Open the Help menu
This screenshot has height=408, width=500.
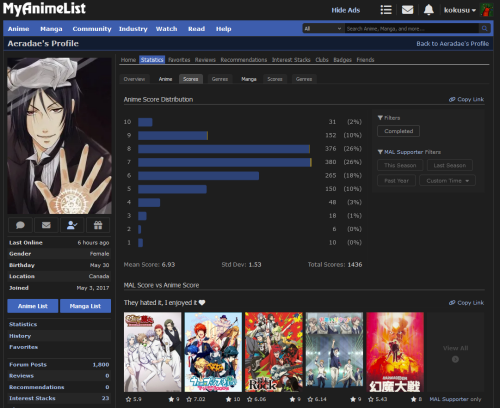(224, 29)
